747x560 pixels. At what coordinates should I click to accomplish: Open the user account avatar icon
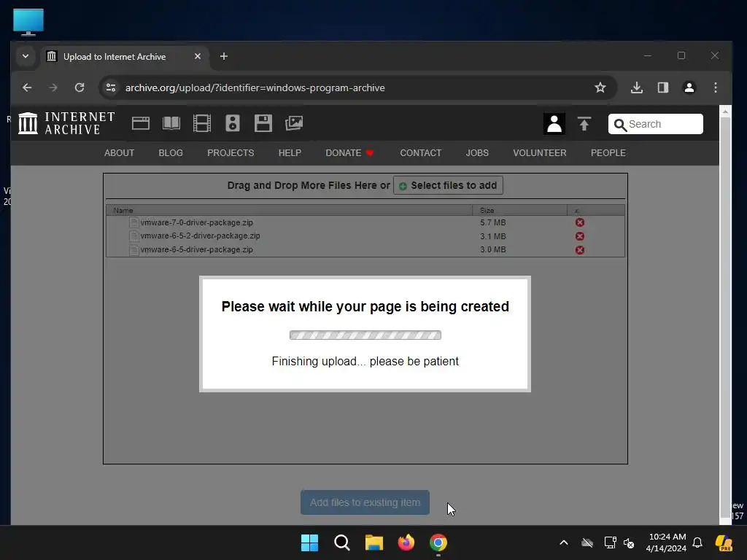pos(554,124)
